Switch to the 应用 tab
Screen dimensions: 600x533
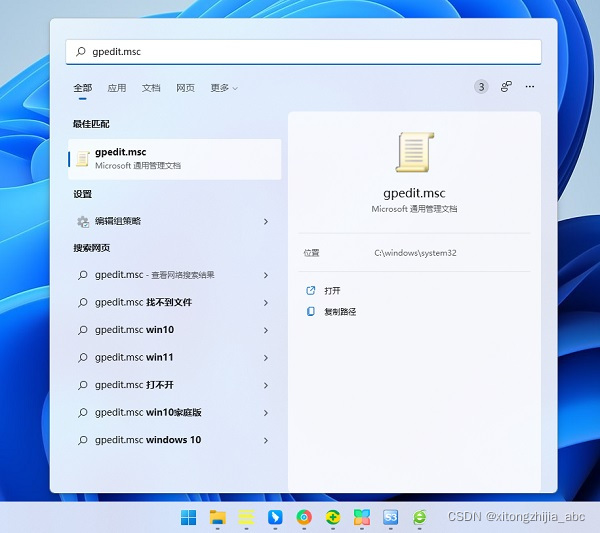click(x=117, y=88)
